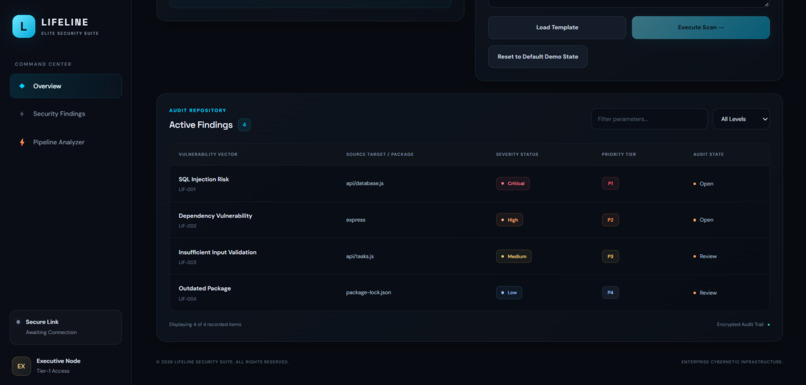Open Pipeline Analyzer page
The height and width of the screenshot is (385, 806).
tap(66, 142)
